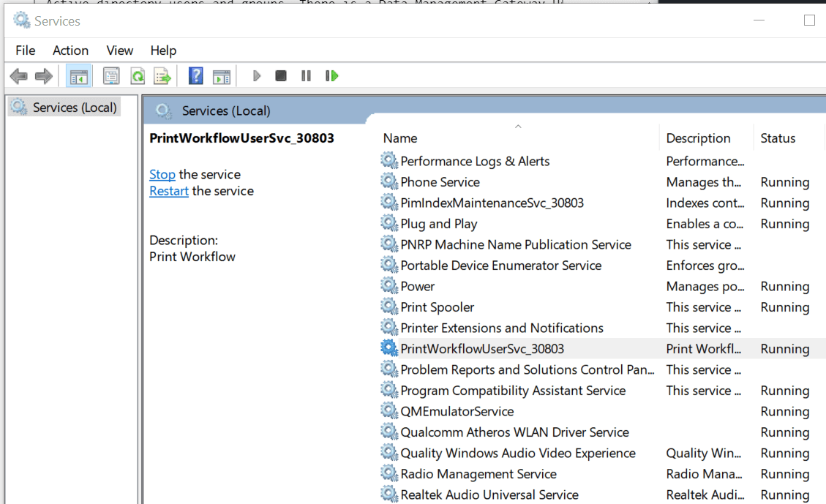Sort by the Description column header
Screen dimensions: 826x504
[698, 138]
